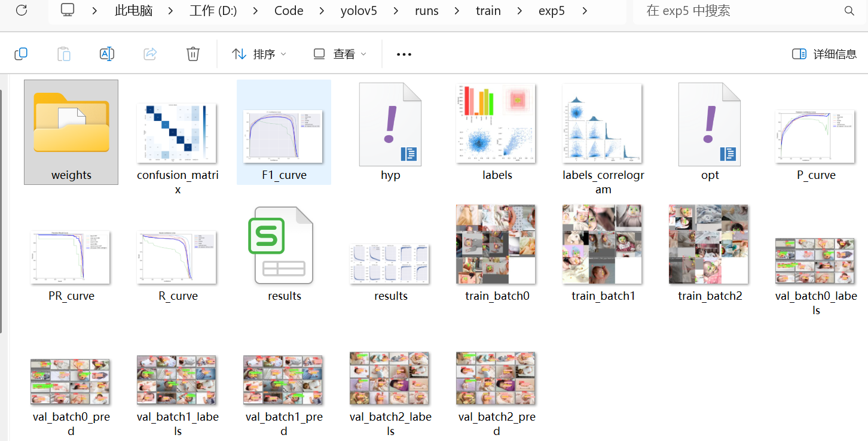Go to the Code folder breadcrumb
This screenshot has height=441, width=868.
click(x=289, y=11)
